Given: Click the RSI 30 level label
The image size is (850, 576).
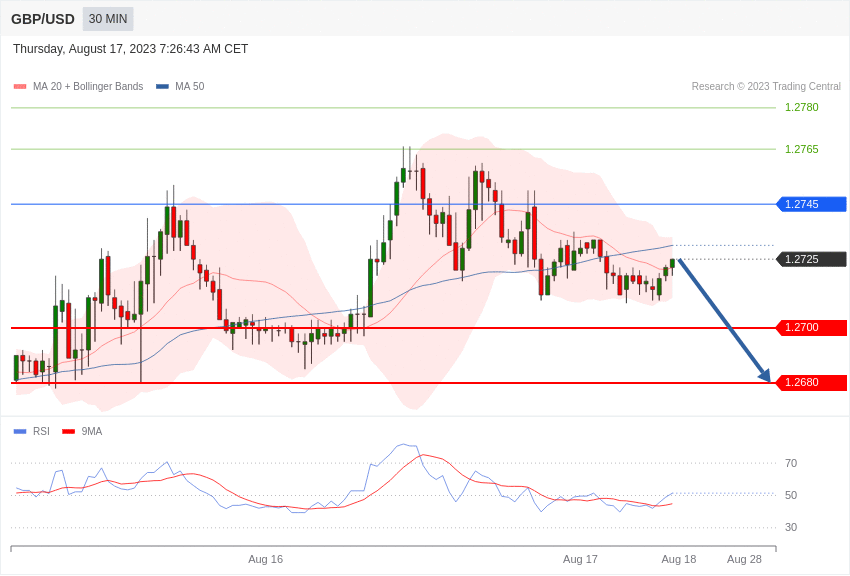Looking at the screenshot, I should [x=791, y=527].
